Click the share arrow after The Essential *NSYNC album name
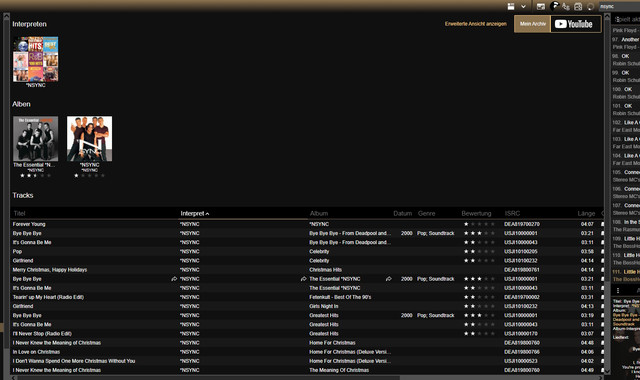 tap(388, 279)
